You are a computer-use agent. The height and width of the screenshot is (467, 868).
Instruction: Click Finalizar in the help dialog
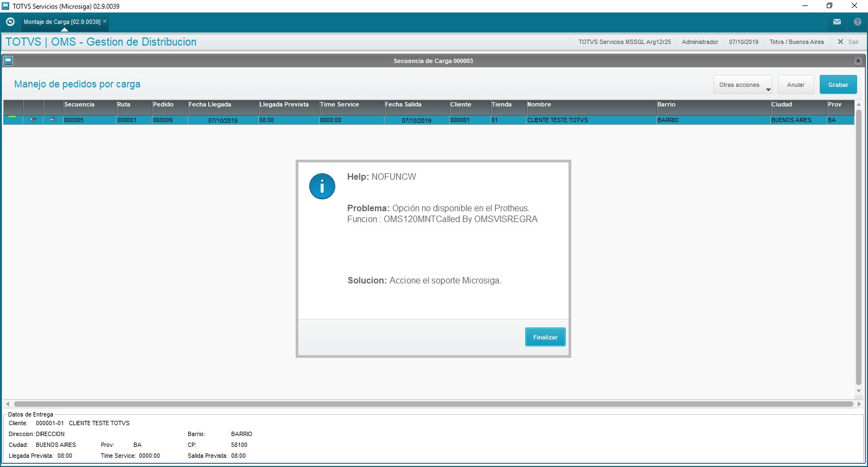(x=545, y=337)
